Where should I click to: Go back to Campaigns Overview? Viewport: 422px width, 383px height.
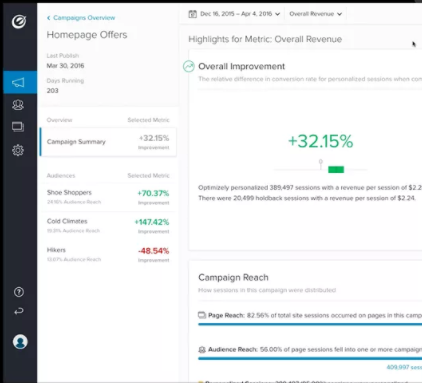tap(81, 18)
